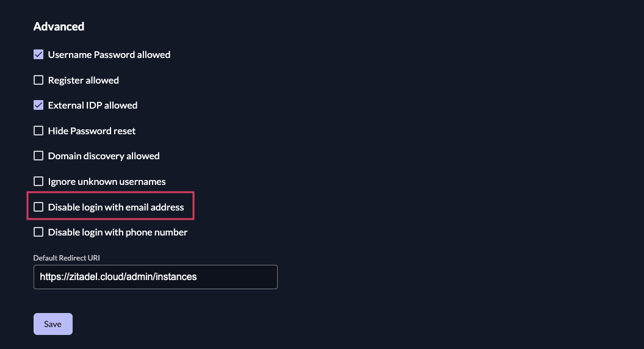Click the "Register allowed" label text
This screenshot has width=644, height=349.
[x=84, y=80]
